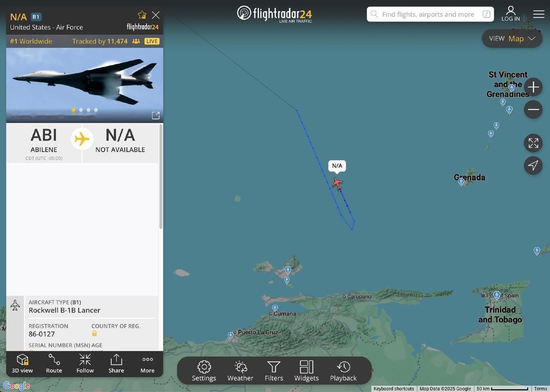
Task: Open the 3D view of the flight
Action: pyautogui.click(x=22, y=364)
